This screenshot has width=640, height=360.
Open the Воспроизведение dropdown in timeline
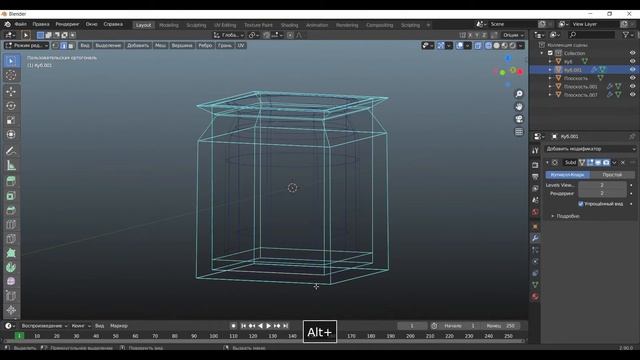coord(44,326)
